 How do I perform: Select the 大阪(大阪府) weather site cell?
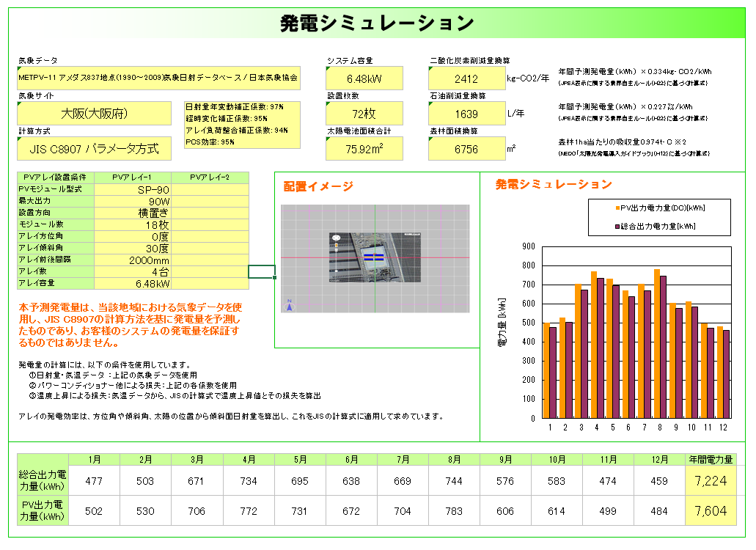pos(94,114)
